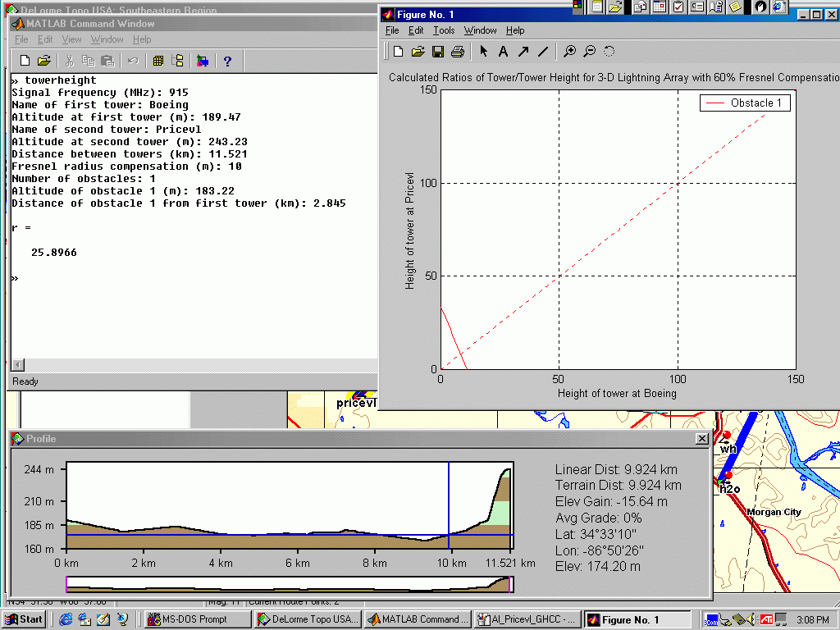Open the Edit menu in Figure No. 1
840x630 pixels.
416,30
